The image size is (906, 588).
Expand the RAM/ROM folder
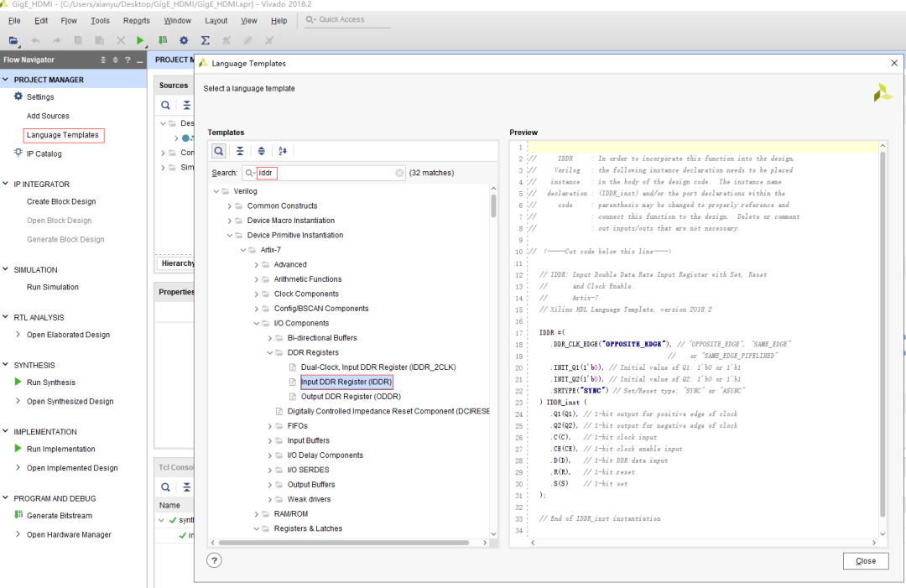pyautogui.click(x=256, y=514)
